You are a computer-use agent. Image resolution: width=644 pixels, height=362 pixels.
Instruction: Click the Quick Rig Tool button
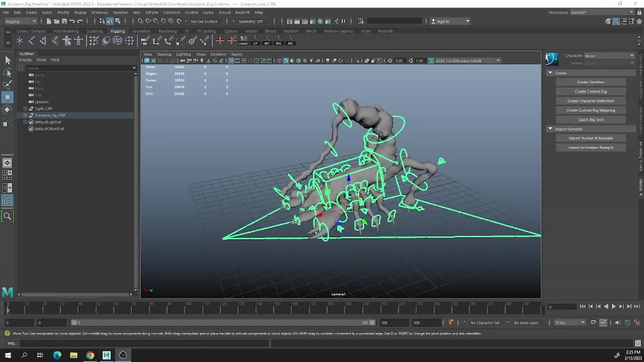[x=590, y=120]
